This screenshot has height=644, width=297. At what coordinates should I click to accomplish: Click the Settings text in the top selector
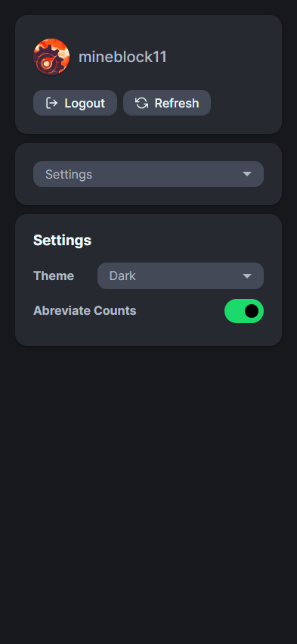(x=69, y=175)
